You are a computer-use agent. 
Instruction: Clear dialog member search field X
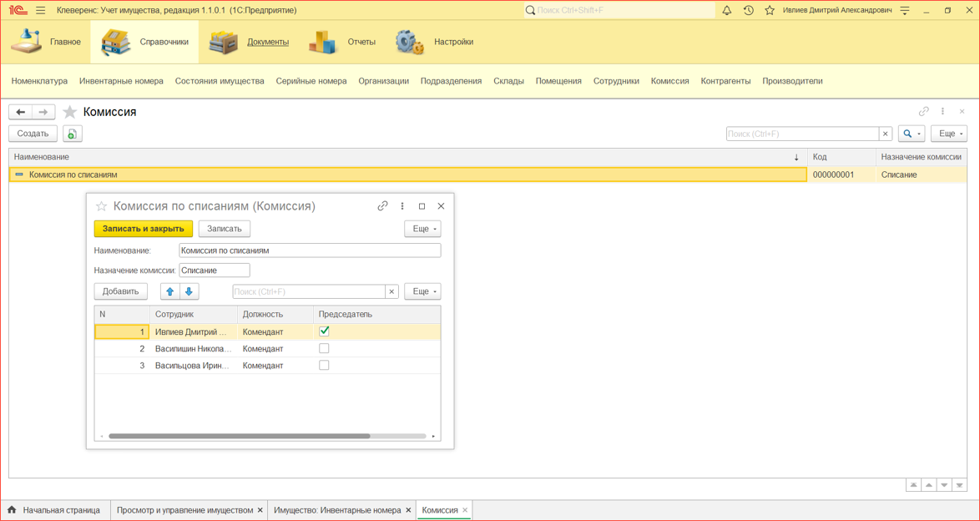tap(391, 291)
